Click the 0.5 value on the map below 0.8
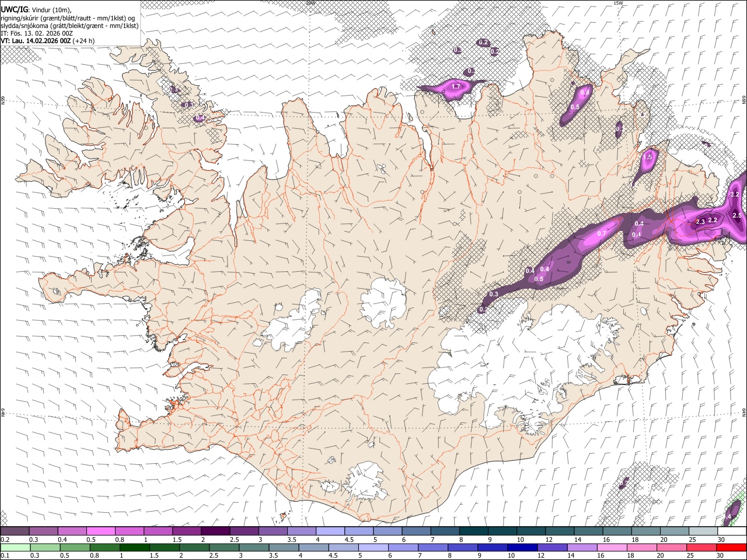The width and height of the screenshot is (747, 560). click(x=575, y=107)
